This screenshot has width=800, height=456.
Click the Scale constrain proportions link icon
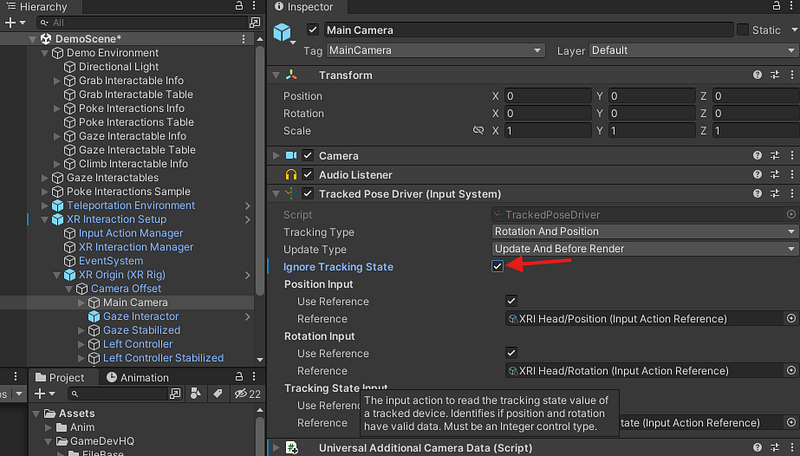(478, 131)
